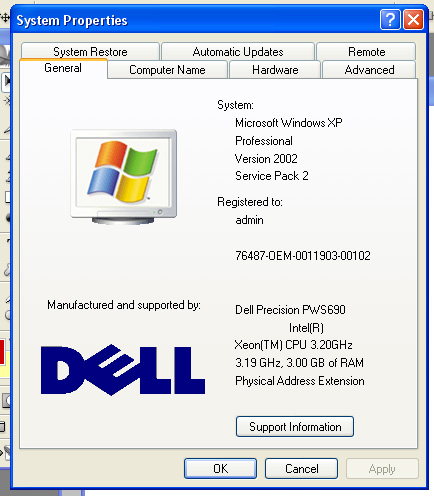Click the General tab
This screenshot has height=496, width=434.
click(63, 68)
